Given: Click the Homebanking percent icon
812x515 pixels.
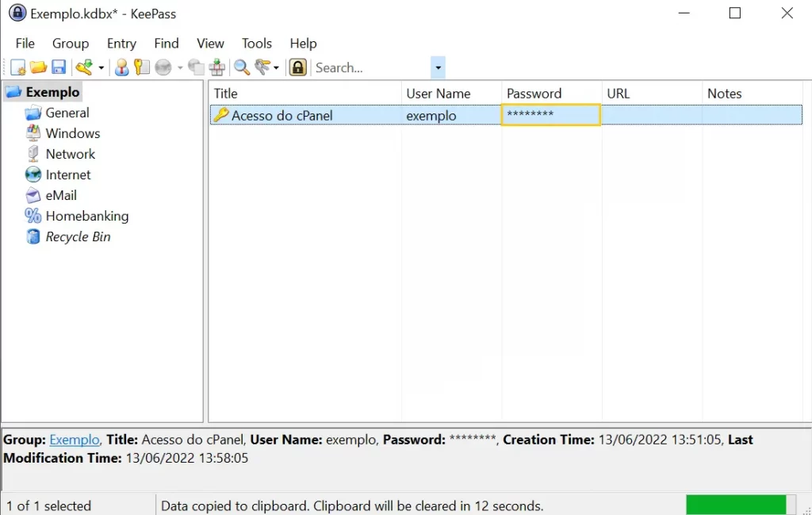Looking at the screenshot, I should 33,216.
